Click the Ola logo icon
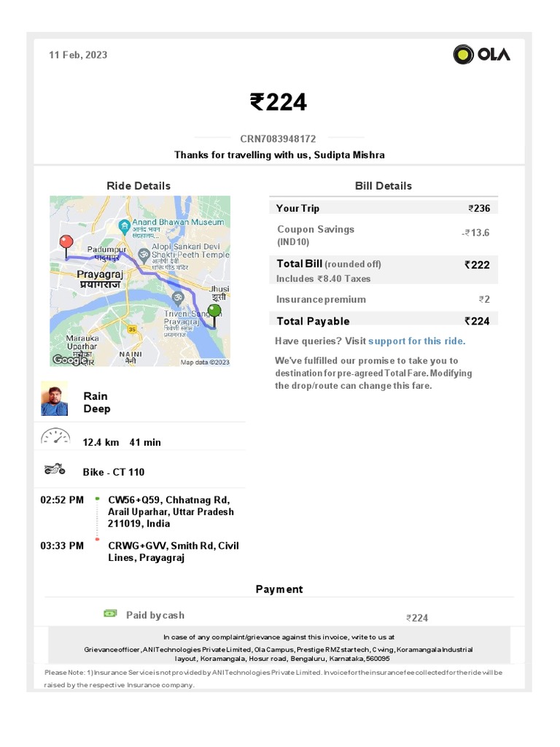Screen dimensions: 560x747 click(x=464, y=55)
